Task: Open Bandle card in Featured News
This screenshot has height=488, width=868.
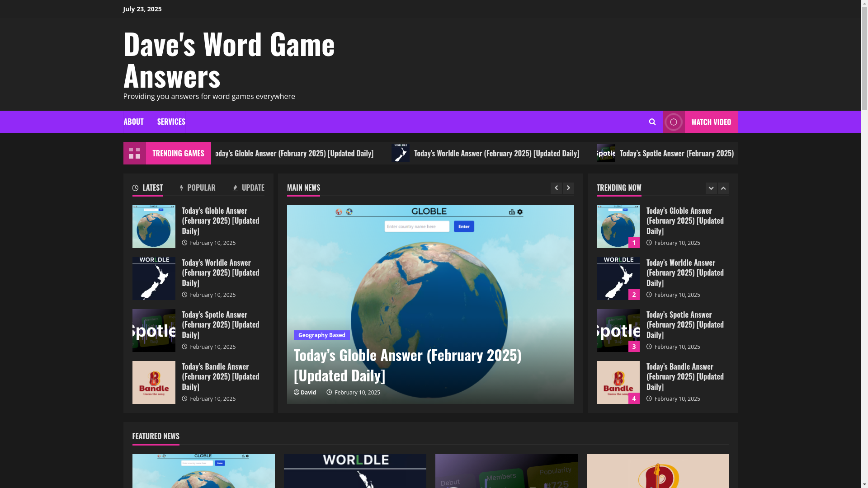Action: (x=658, y=471)
